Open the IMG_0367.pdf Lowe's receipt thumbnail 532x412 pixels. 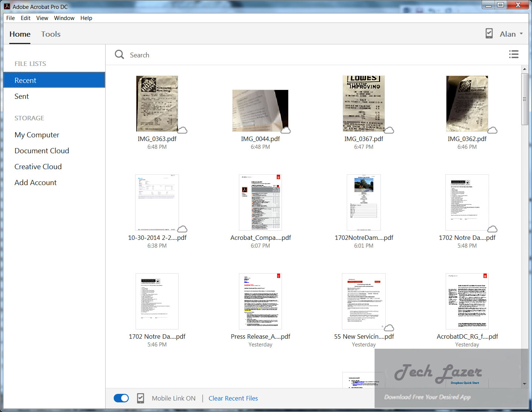(364, 104)
